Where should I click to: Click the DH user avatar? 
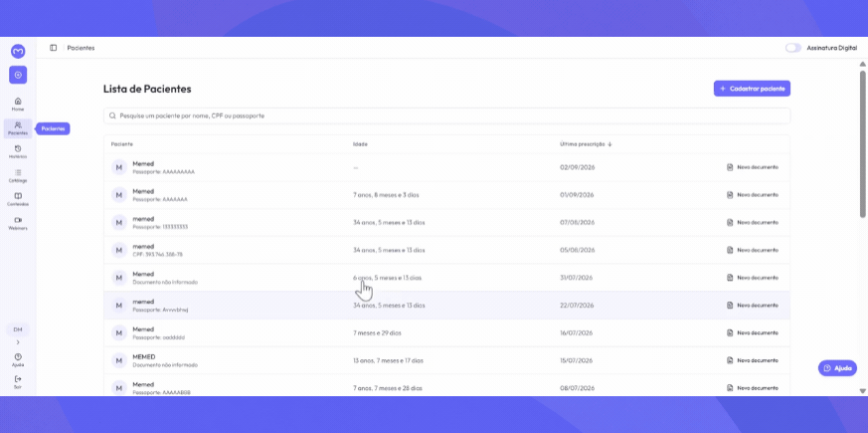pyautogui.click(x=18, y=329)
